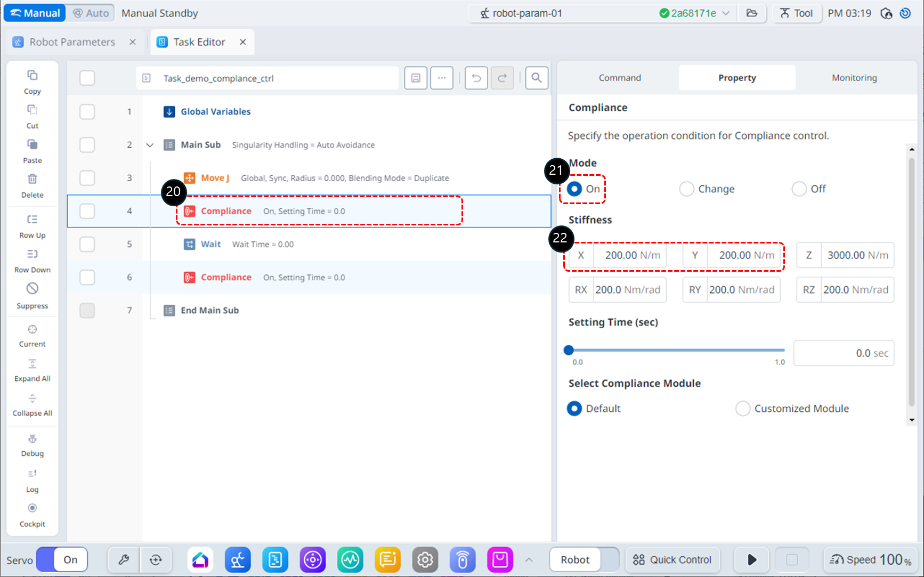This screenshot has width=924, height=577.
Task: Switch to the Monitoring tab
Action: (x=854, y=78)
